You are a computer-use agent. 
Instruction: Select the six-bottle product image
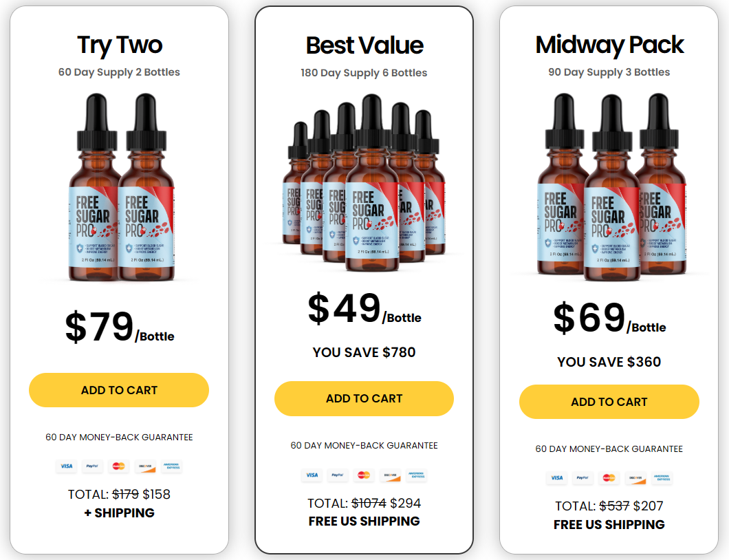tap(364, 183)
